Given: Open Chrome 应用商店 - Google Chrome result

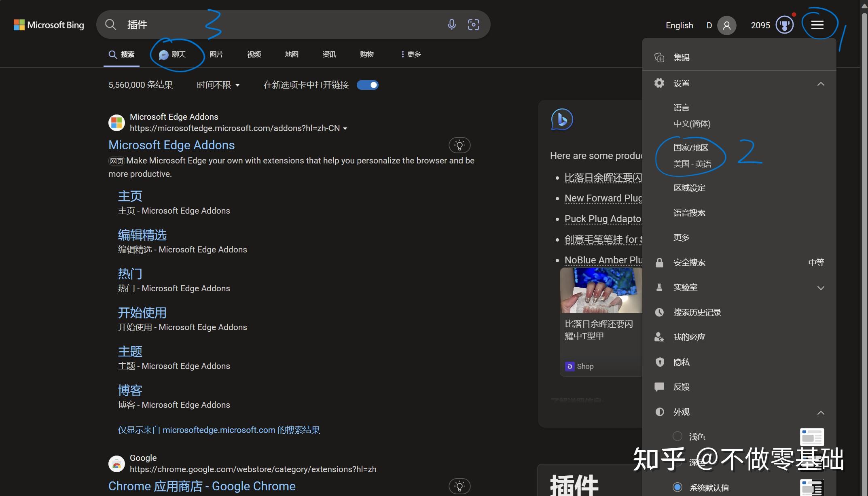Looking at the screenshot, I should click(x=202, y=486).
